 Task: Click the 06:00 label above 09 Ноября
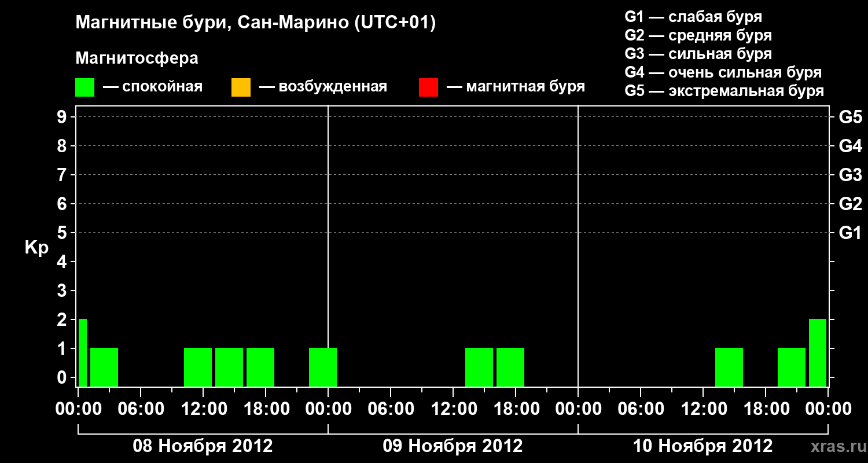pos(391,409)
